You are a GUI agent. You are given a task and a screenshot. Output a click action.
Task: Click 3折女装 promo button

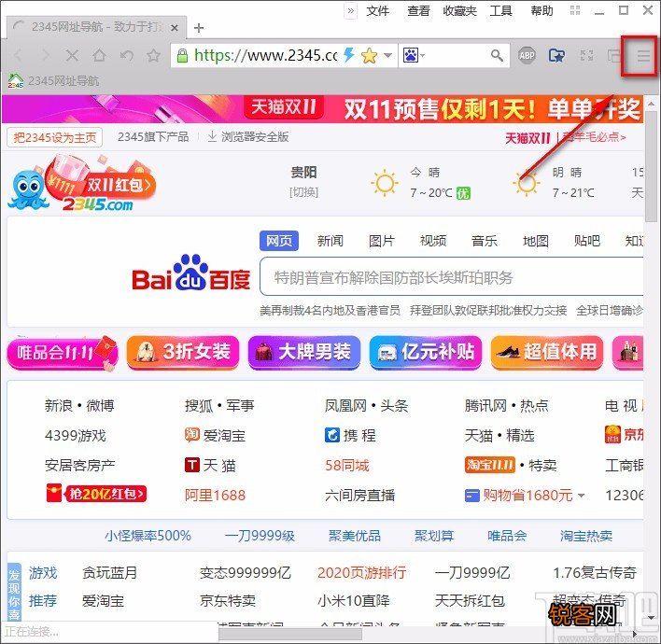click(183, 353)
